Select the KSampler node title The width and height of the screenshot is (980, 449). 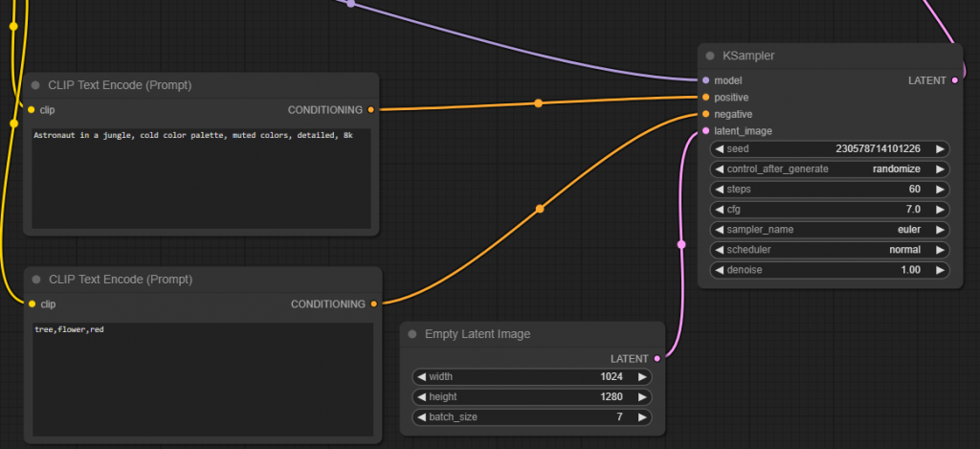748,56
